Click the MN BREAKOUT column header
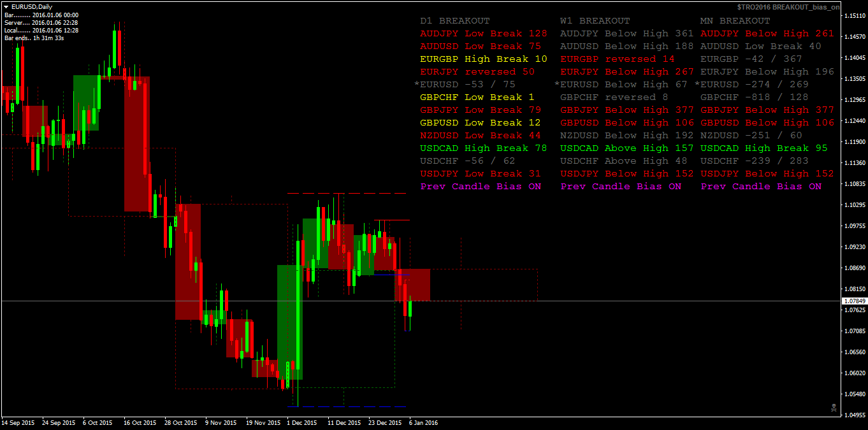Viewport: 868px width, 430px height. tap(735, 21)
